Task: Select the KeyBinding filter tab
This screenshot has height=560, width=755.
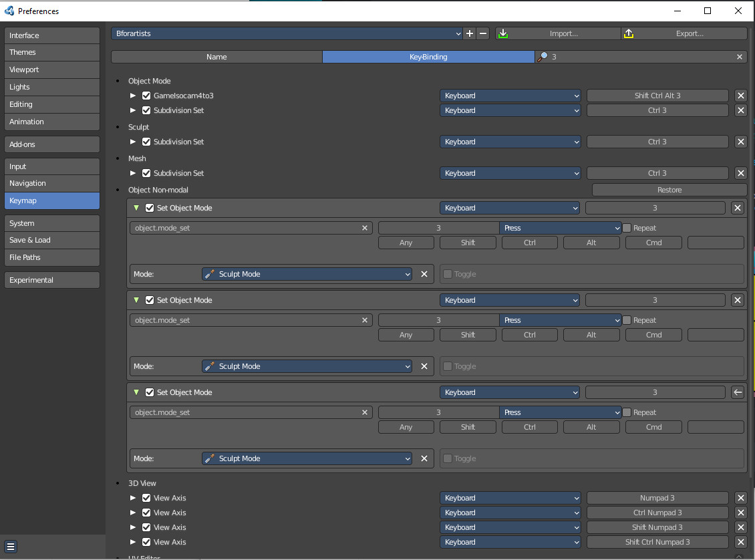Action: point(428,57)
